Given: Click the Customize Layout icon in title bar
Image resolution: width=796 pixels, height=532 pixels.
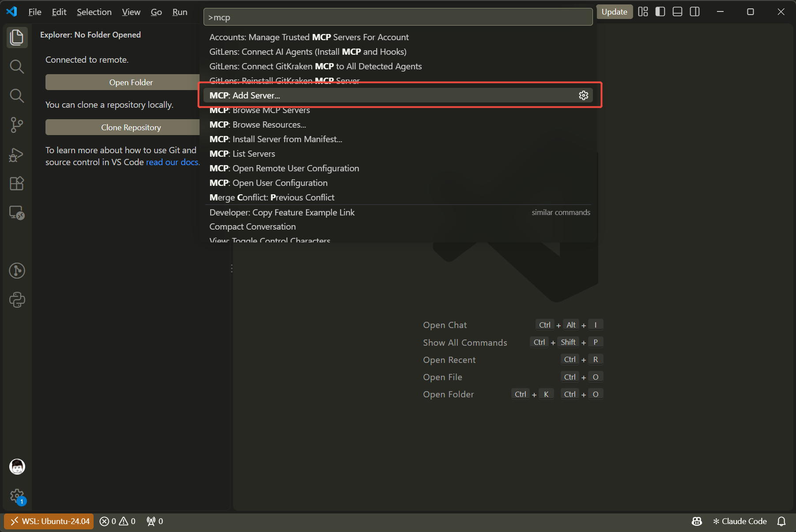Looking at the screenshot, I should 643,12.
